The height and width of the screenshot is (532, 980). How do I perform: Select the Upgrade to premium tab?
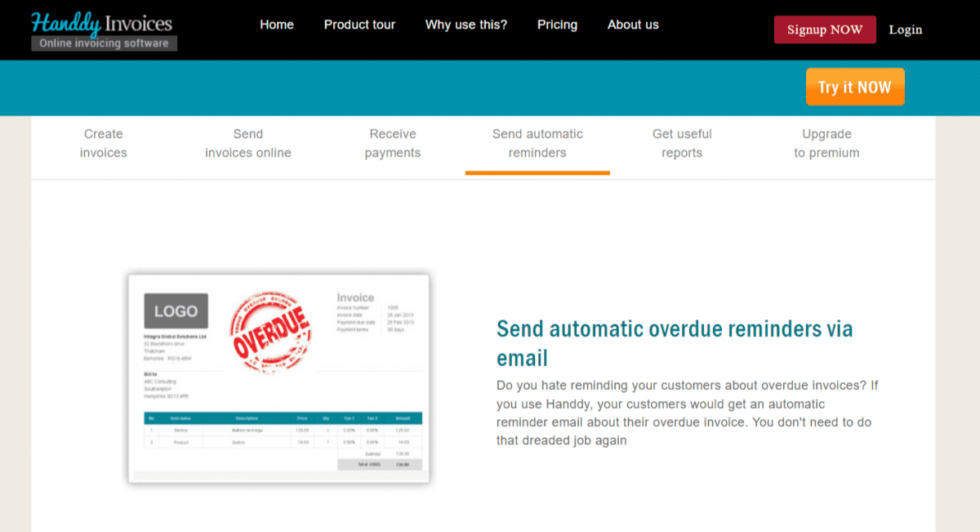click(x=826, y=144)
